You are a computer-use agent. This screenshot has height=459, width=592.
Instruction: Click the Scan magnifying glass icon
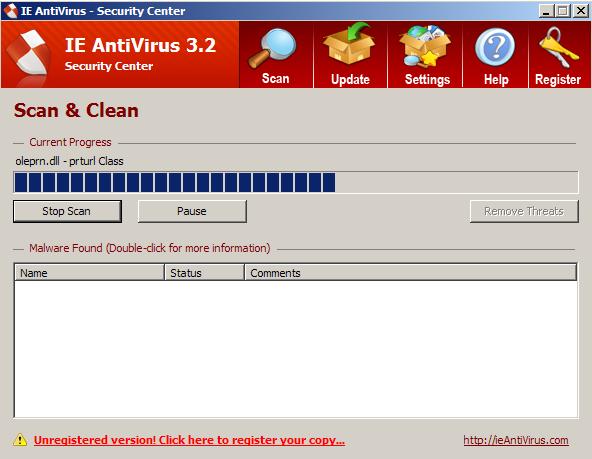(273, 48)
